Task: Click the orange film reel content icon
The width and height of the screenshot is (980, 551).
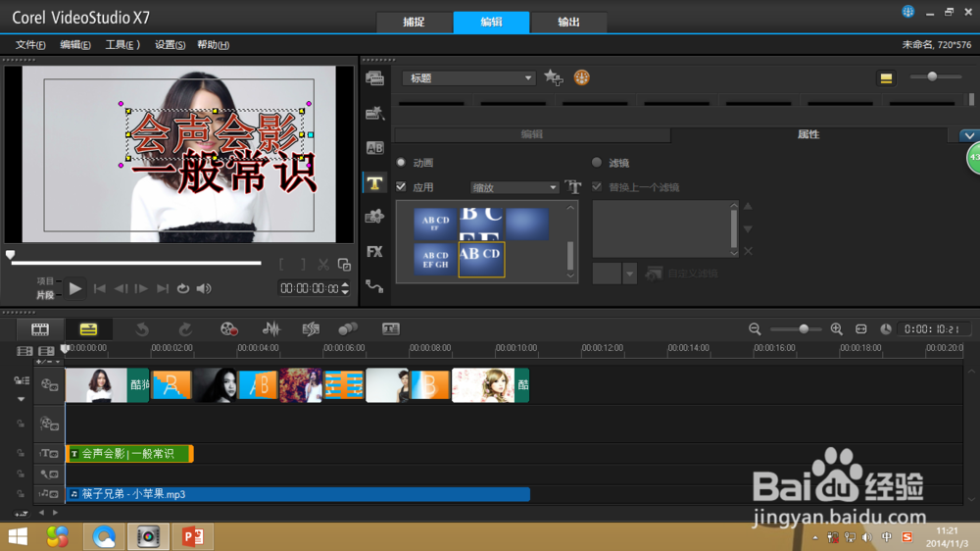Action: pos(581,77)
